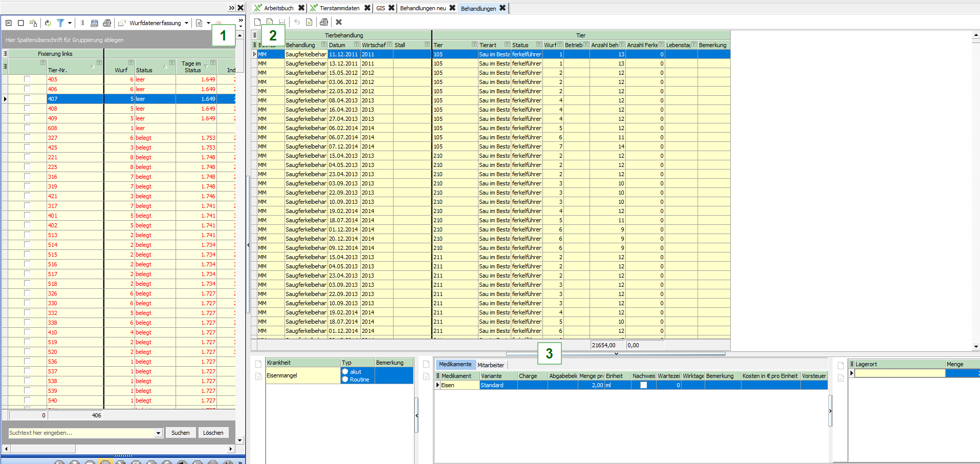Click the X delete icon in Behandlungen toolbar
The height and width of the screenshot is (464, 980).
point(338,22)
